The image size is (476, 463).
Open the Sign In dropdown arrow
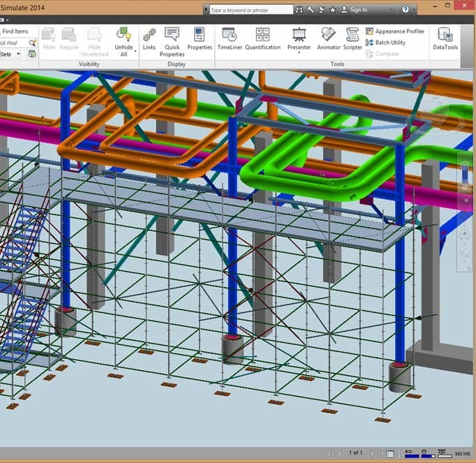click(392, 10)
